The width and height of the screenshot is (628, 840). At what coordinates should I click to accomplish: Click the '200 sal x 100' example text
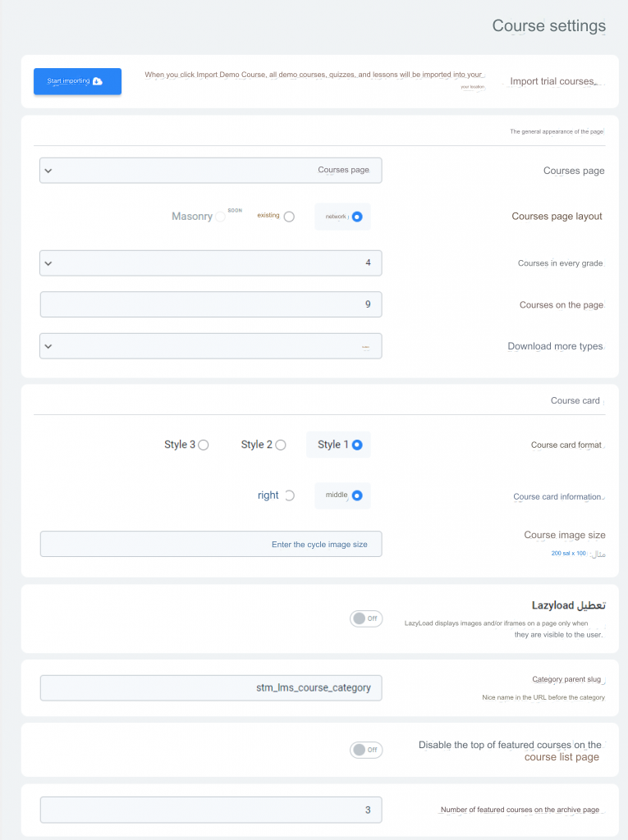point(568,554)
